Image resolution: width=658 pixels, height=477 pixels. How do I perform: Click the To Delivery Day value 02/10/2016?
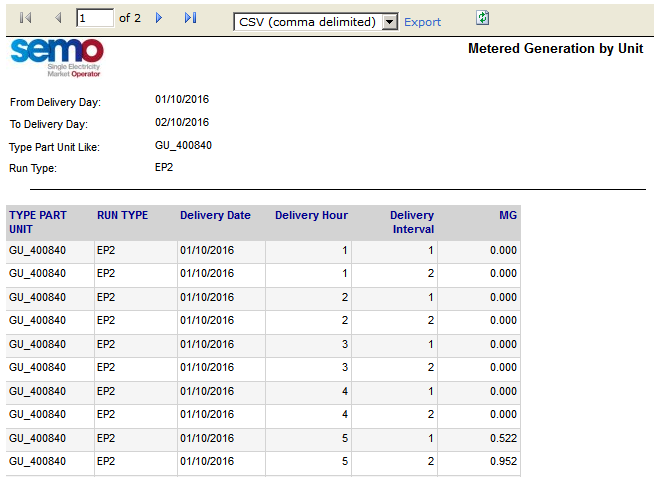pyautogui.click(x=182, y=123)
